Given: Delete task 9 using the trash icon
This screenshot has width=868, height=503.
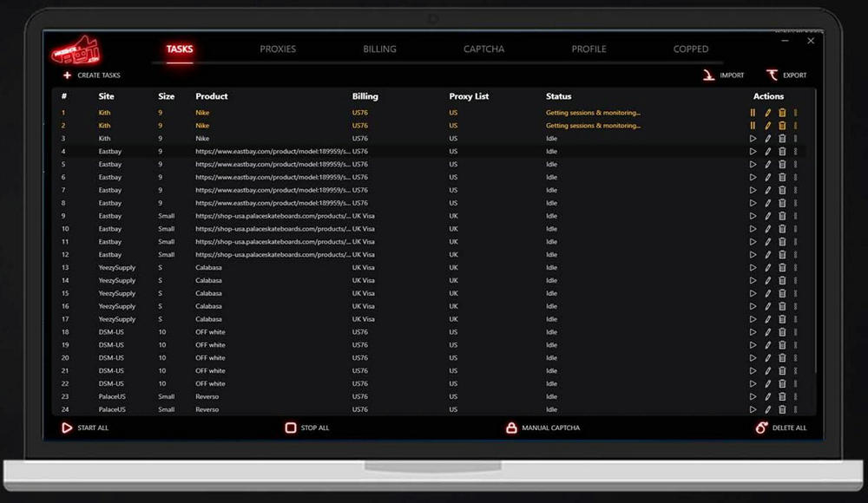Looking at the screenshot, I should tap(782, 216).
